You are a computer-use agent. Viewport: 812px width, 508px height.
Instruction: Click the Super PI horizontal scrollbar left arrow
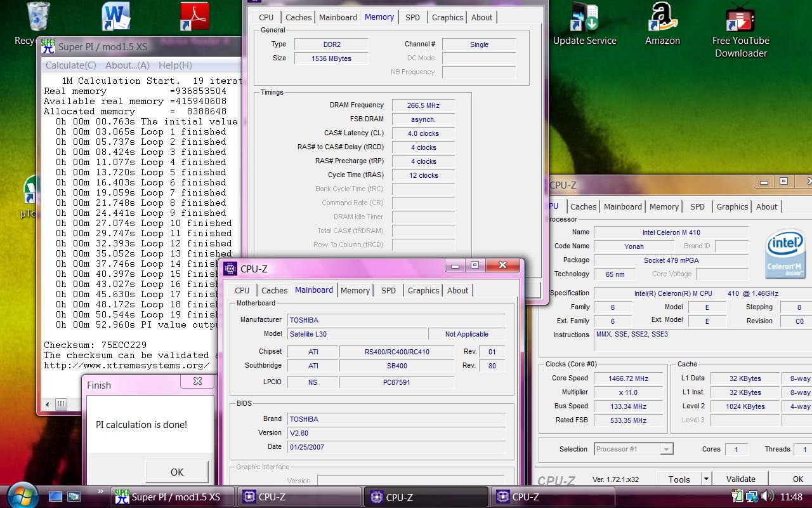click(x=47, y=404)
